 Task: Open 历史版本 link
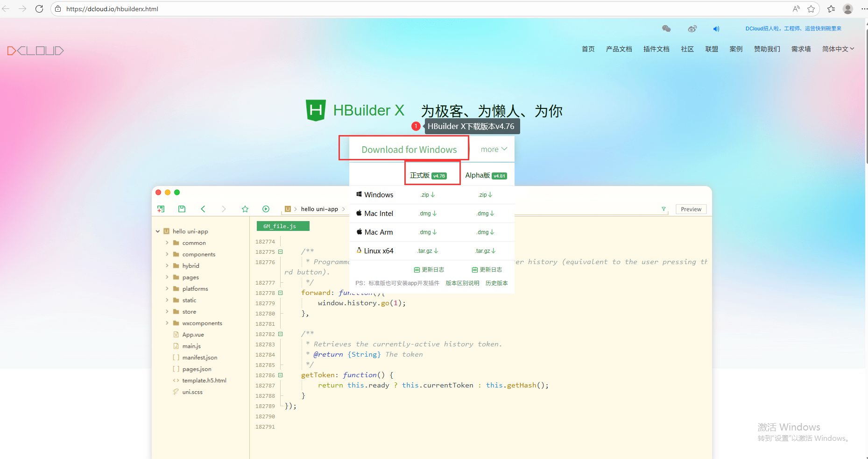[x=496, y=283]
